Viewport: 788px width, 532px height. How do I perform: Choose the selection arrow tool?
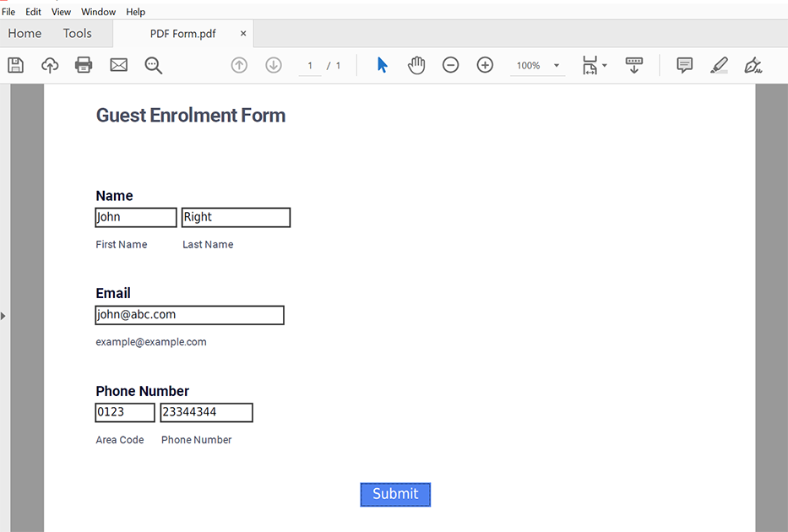[383, 65]
